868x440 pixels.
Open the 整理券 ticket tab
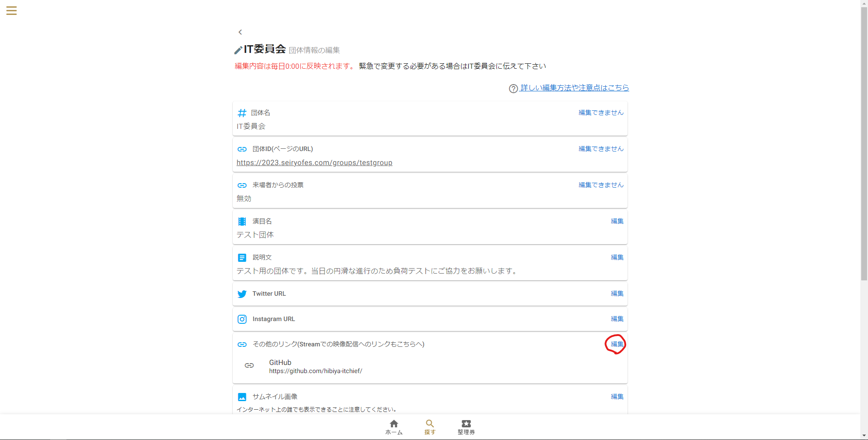(x=466, y=427)
